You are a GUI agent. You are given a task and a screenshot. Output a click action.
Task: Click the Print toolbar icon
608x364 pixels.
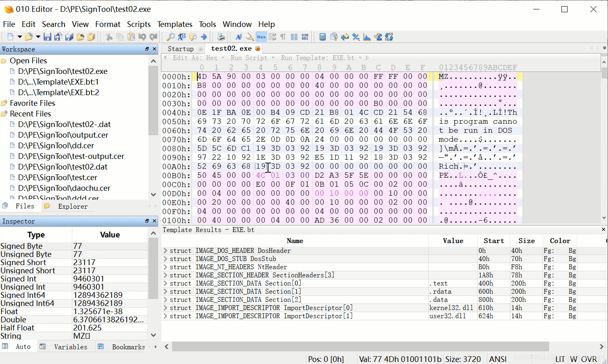pyautogui.click(x=221, y=37)
